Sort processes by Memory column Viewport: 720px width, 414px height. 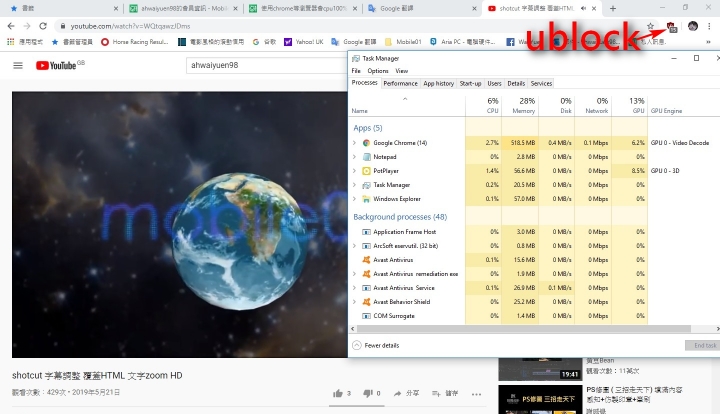click(520, 105)
